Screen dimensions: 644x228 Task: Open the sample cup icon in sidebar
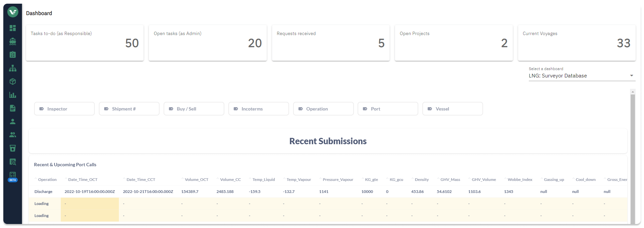pos(13,148)
